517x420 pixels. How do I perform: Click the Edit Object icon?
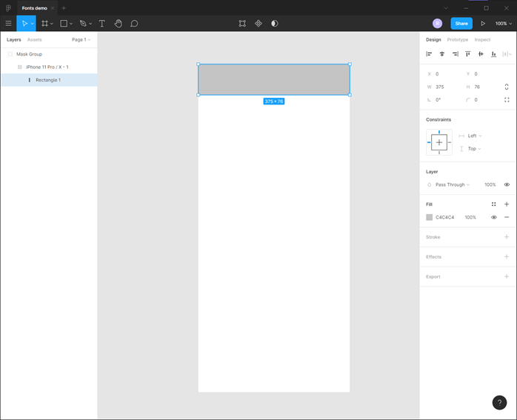pos(242,24)
